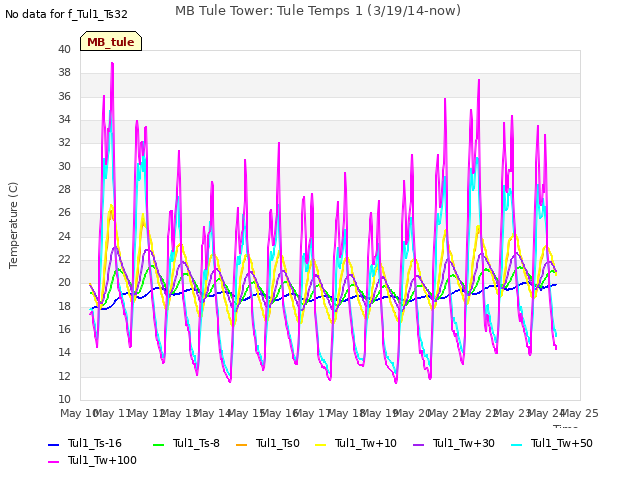Click the 26 y-axis tick label
This screenshot has height=480, width=640.
[x=64, y=213]
